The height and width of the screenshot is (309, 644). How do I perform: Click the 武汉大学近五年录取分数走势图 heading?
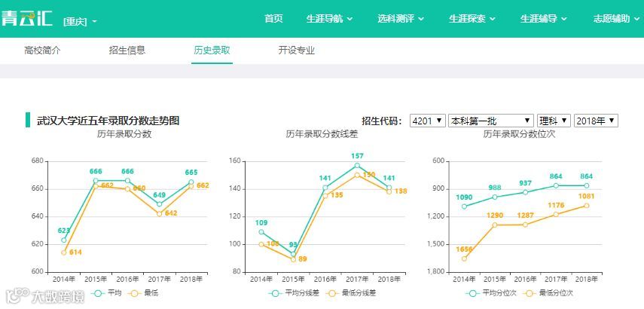pos(108,121)
